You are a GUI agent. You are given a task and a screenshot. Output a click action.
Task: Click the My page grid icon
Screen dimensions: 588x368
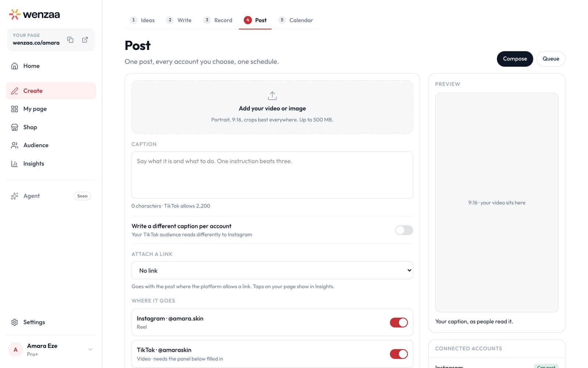click(14, 109)
